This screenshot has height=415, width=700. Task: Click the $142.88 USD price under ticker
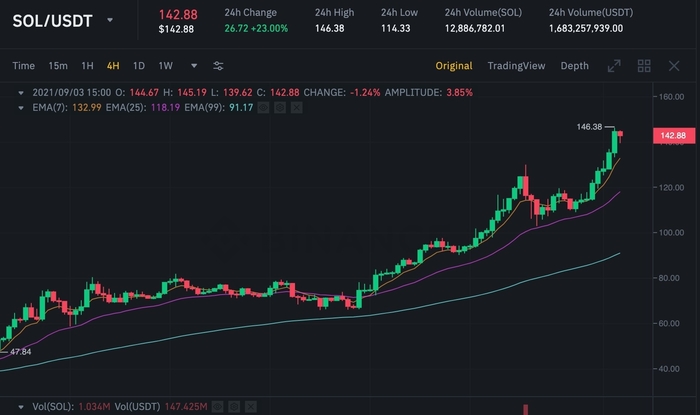[176, 29]
